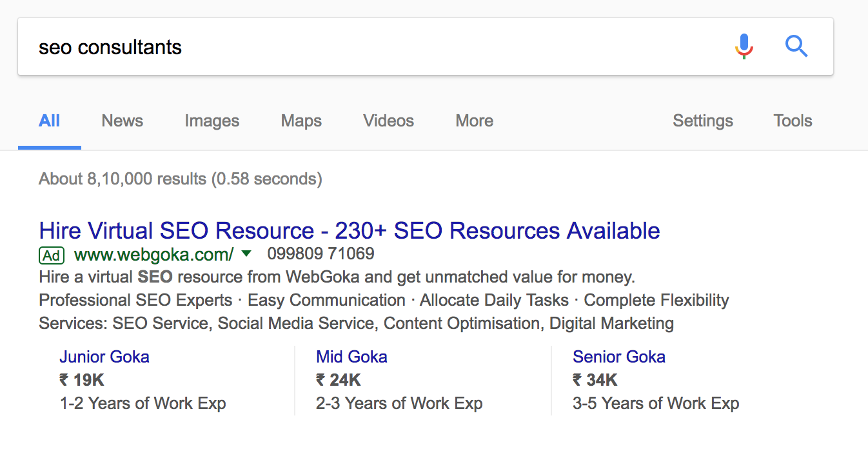Switch to the Images tab

point(212,121)
